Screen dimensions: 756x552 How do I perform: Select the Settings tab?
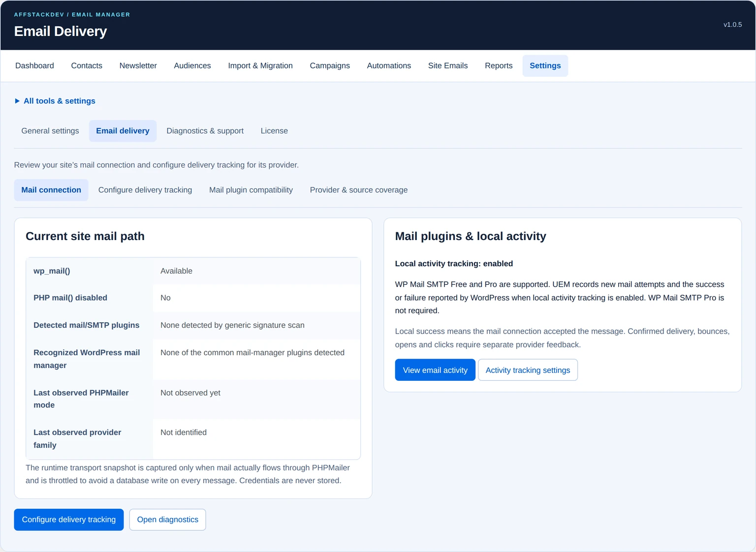point(545,65)
